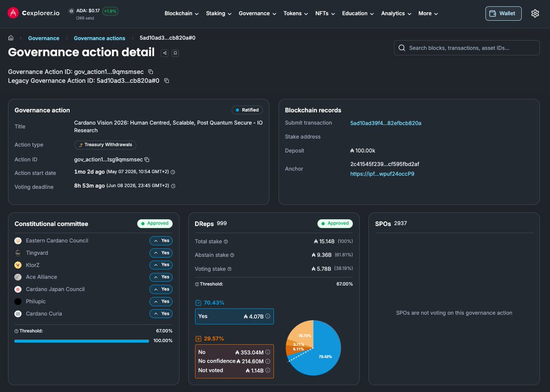Expand Eastern Cardano Council Yes vote

click(161, 241)
